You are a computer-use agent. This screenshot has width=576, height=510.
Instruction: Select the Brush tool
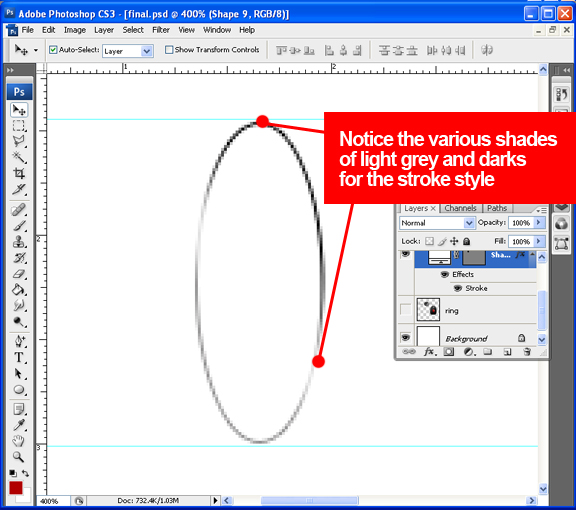coord(19,226)
